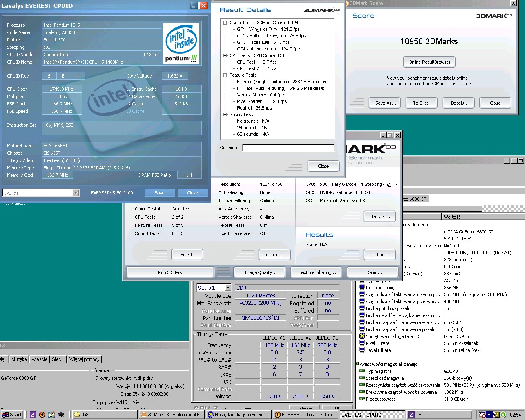
Task: Open the Sieć tab
Action: [x=57, y=359]
